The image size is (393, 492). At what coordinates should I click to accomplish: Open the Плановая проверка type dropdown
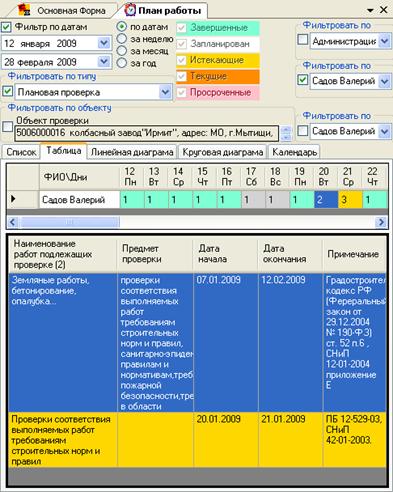pyautogui.click(x=165, y=92)
